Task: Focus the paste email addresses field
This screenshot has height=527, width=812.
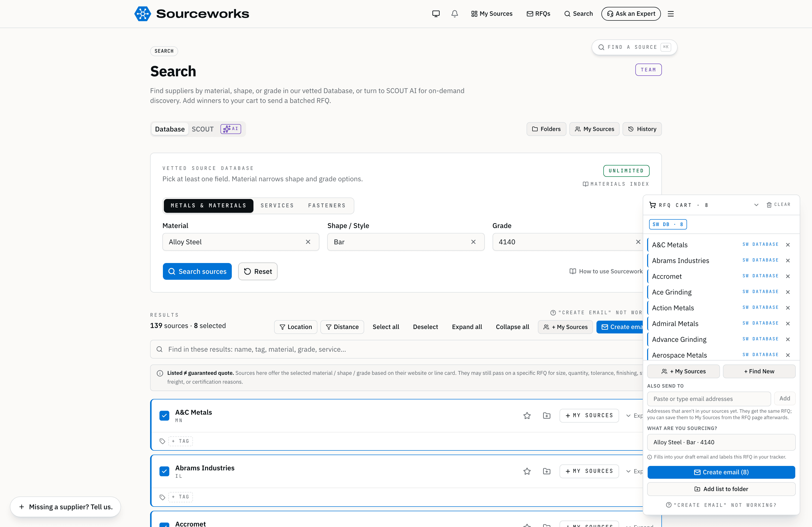Action: 709,399
